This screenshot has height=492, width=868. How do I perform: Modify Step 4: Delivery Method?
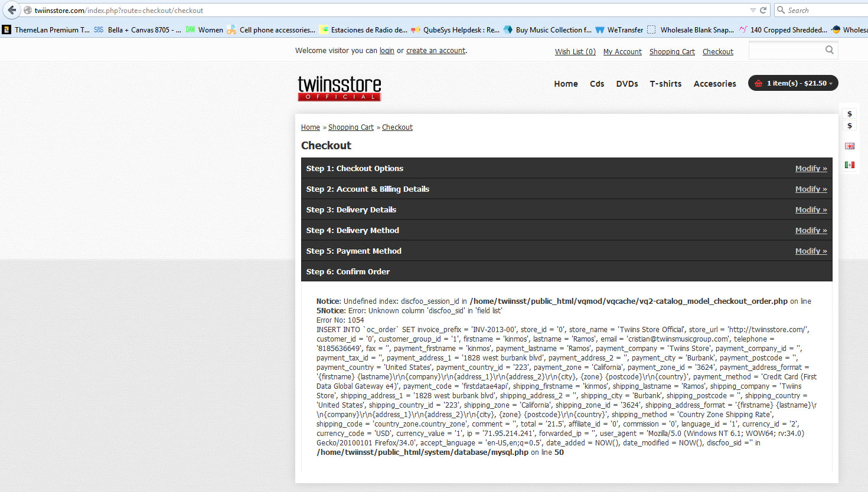coord(811,231)
